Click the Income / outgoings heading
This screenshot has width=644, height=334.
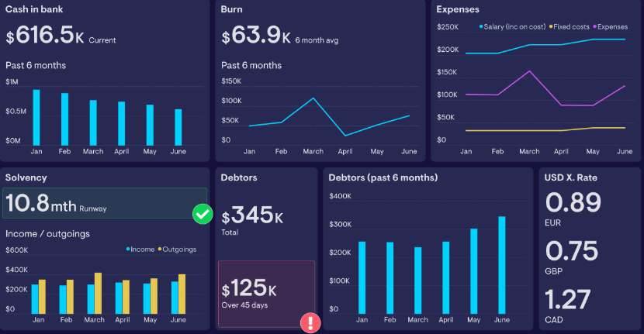pyautogui.click(x=47, y=233)
